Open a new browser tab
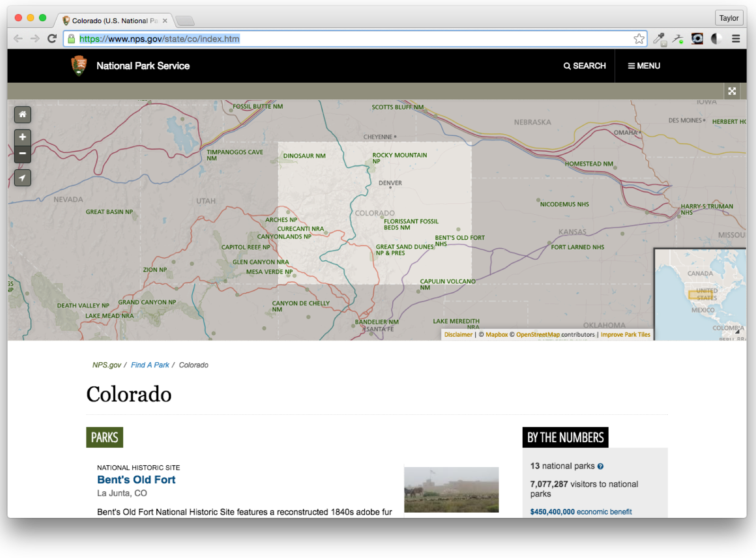 tap(185, 21)
